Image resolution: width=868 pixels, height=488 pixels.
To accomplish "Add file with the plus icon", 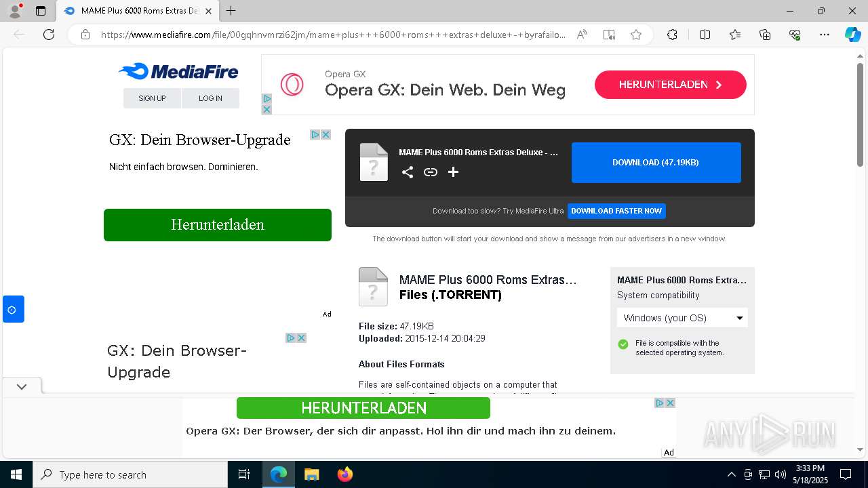I will [453, 172].
